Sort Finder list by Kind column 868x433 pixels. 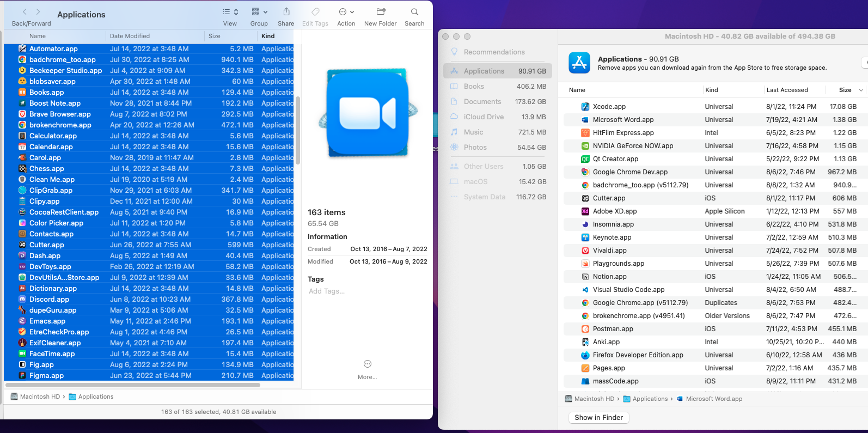click(268, 36)
